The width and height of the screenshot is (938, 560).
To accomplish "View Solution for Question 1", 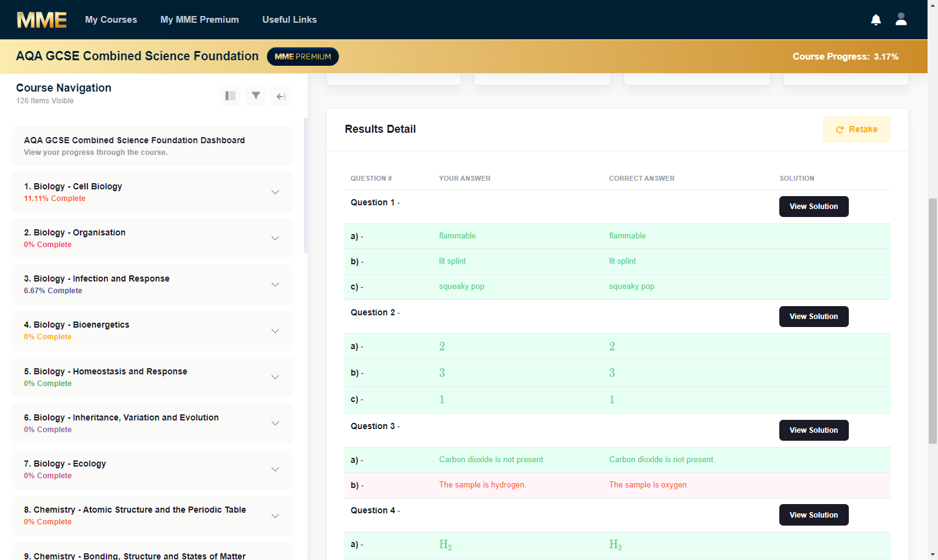I will 814,207.
